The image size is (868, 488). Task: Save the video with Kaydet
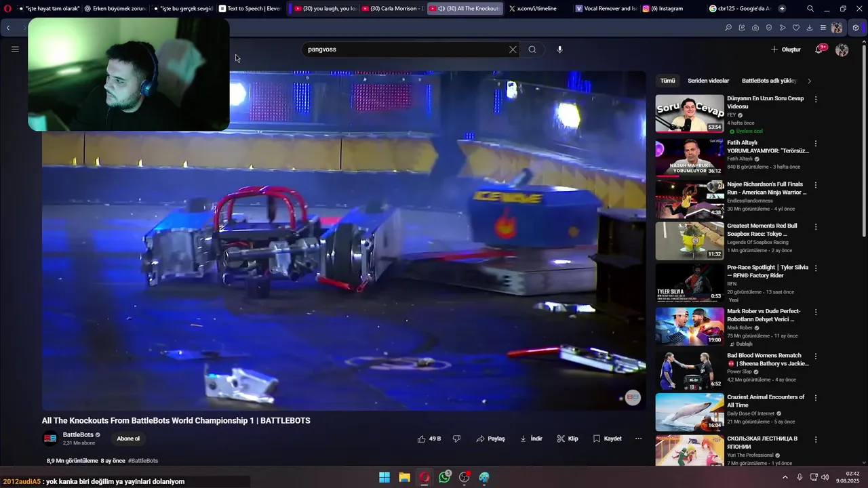click(x=607, y=439)
